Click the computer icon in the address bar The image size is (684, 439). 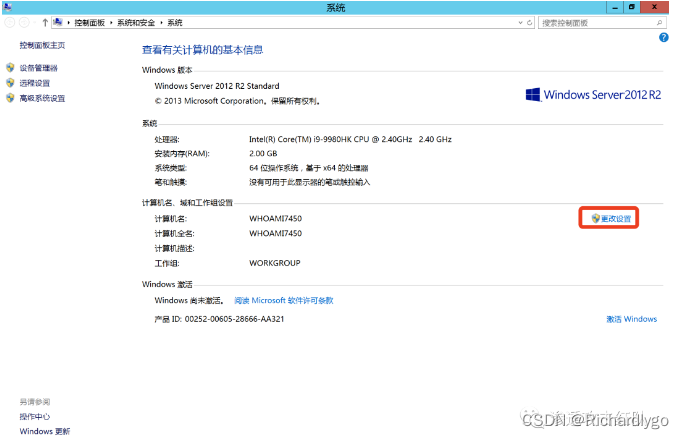[58, 22]
